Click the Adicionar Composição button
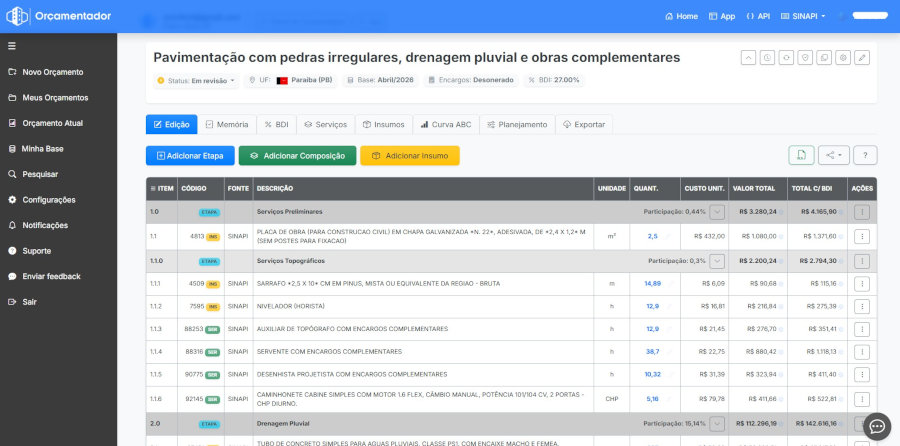Screen dimensions: 900x446 pyautogui.click(x=297, y=156)
